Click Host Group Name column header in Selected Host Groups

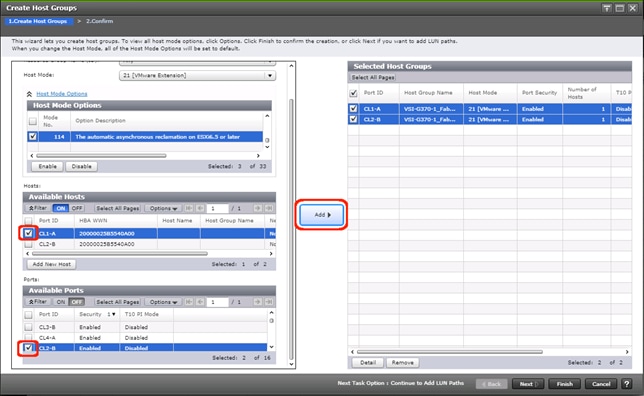[x=431, y=93]
